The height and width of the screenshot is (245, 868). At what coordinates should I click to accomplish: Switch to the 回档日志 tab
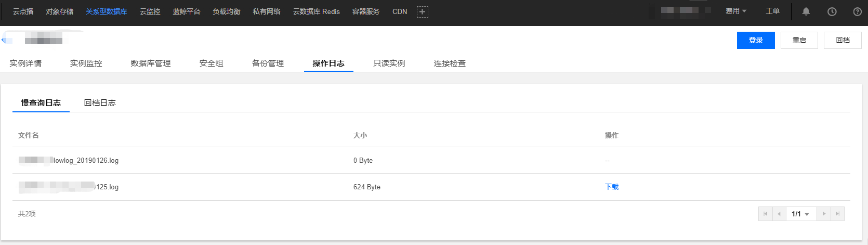[100, 103]
